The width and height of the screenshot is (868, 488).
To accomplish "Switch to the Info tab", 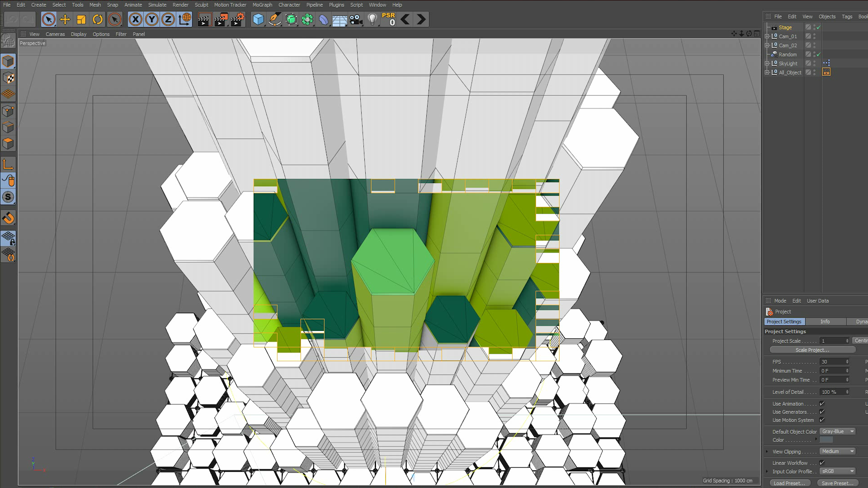I will coord(825,322).
